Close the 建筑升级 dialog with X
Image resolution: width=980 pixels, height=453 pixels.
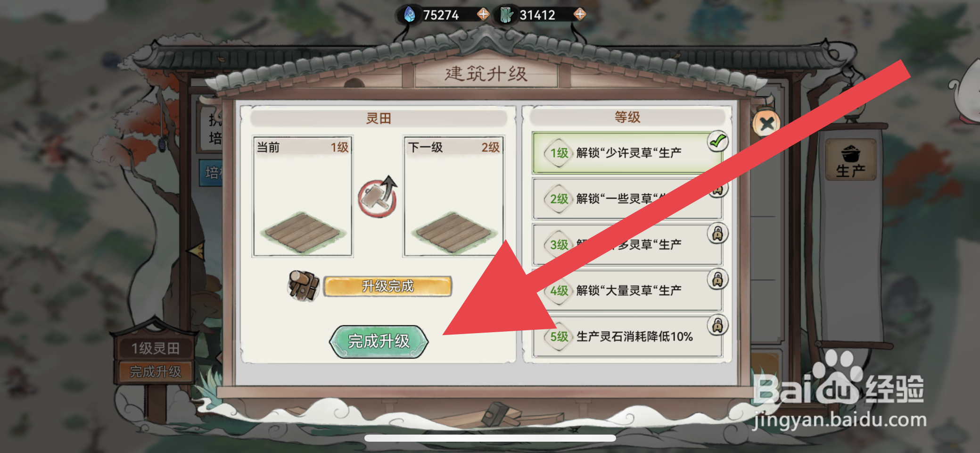[x=766, y=124]
